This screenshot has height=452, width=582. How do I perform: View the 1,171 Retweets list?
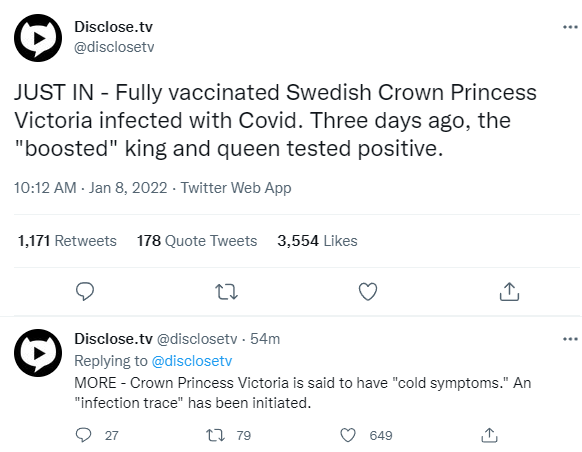(x=67, y=241)
